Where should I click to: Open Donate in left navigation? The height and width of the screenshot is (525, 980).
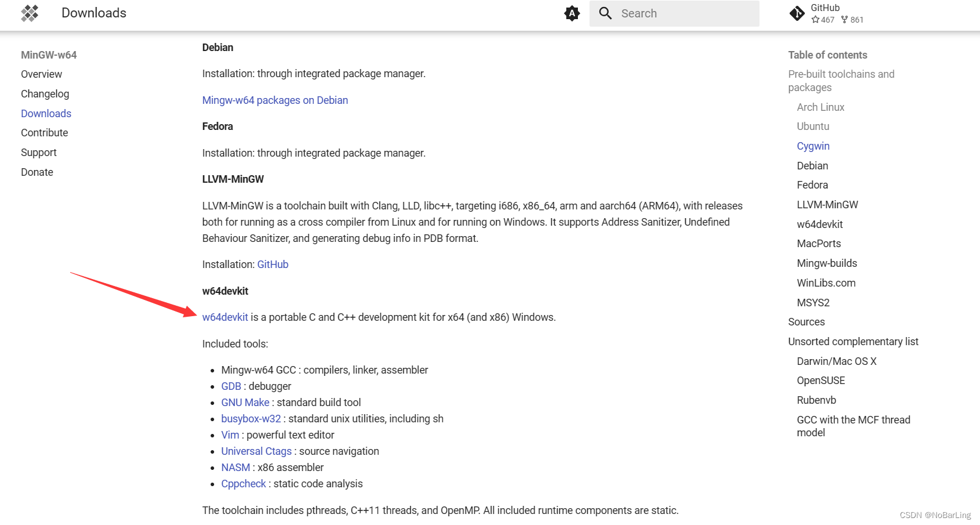[x=37, y=172]
